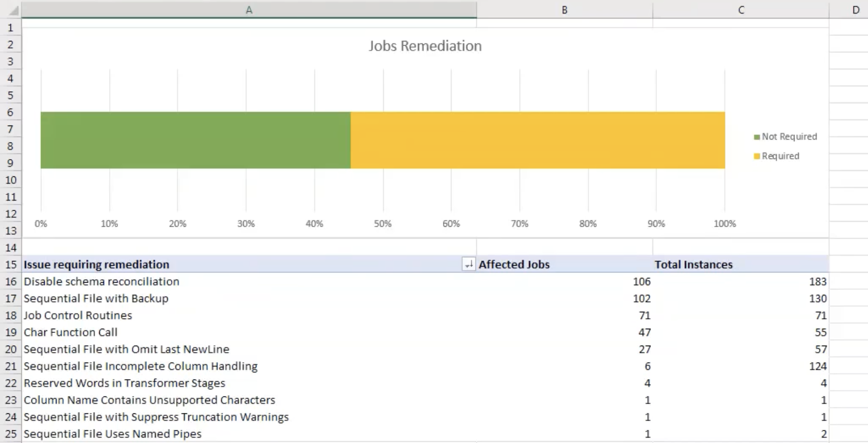This screenshot has width=868, height=443.
Task: Click the Disable schema reconciliation cell
Action: point(102,282)
